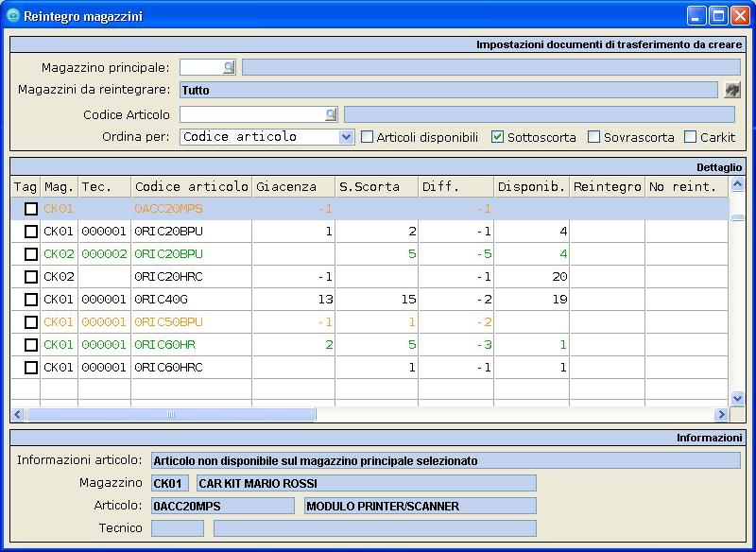The image size is (756, 552).
Task: Click the Reintegro magazzini title bar icon
Action: [13, 16]
